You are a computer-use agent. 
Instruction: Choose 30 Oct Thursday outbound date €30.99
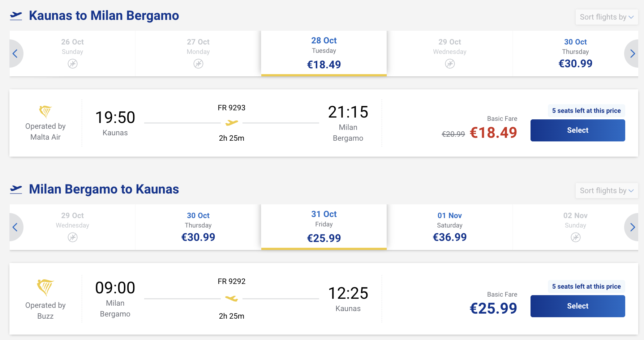[x=575, y=54]
